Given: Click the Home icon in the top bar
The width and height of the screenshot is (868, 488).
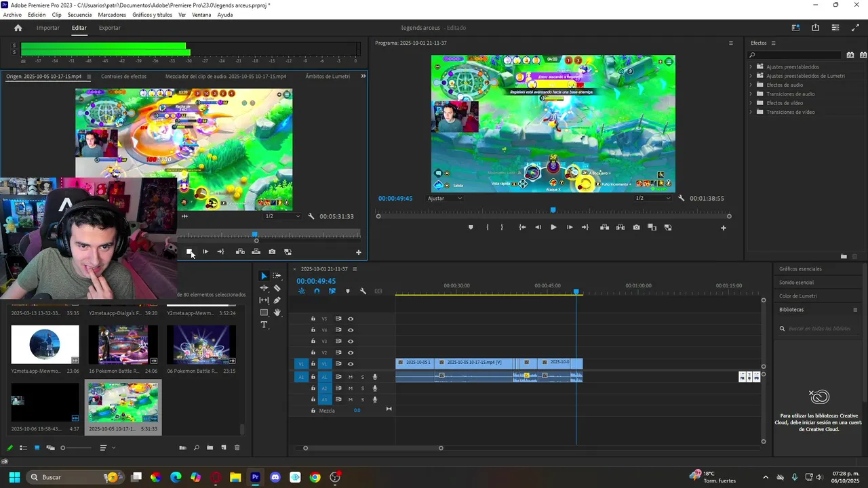Looking at the screenshot, I should (18, 28).
